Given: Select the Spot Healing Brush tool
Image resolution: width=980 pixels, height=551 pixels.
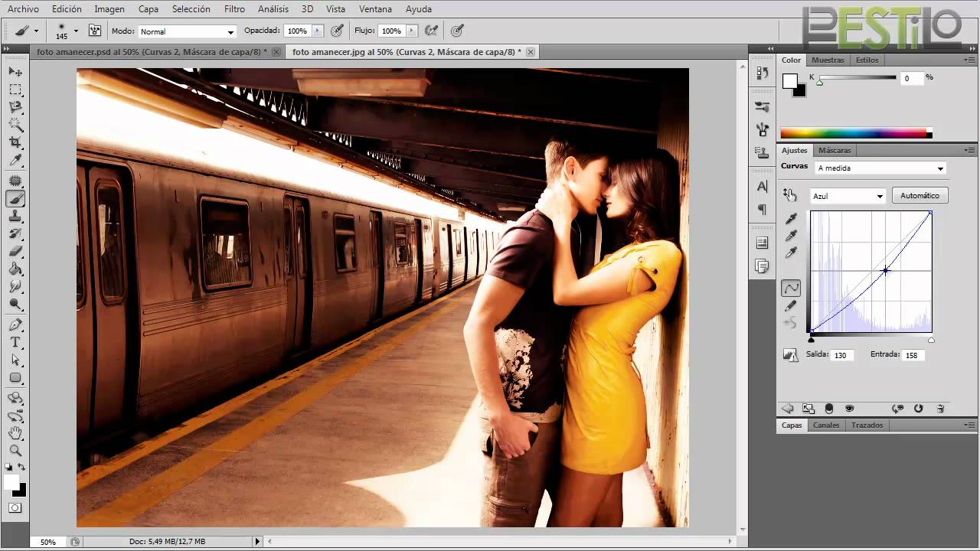Looking at the screenshot, I should pos(15,181).
